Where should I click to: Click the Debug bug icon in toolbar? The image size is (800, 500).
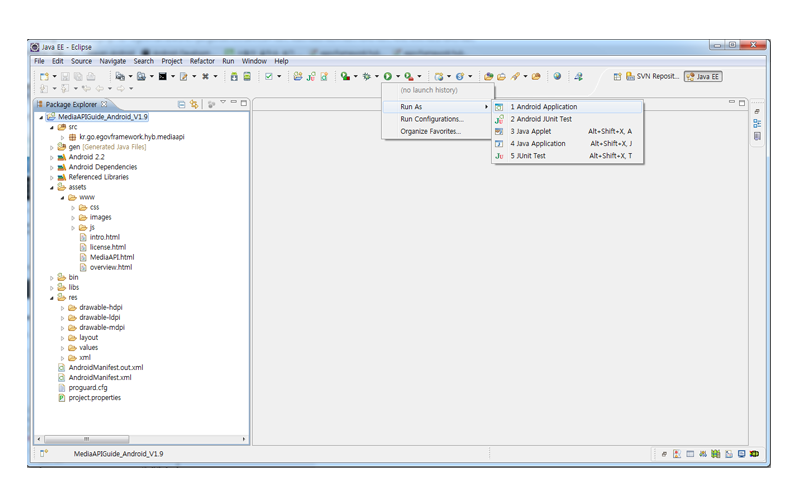[366, 76]
